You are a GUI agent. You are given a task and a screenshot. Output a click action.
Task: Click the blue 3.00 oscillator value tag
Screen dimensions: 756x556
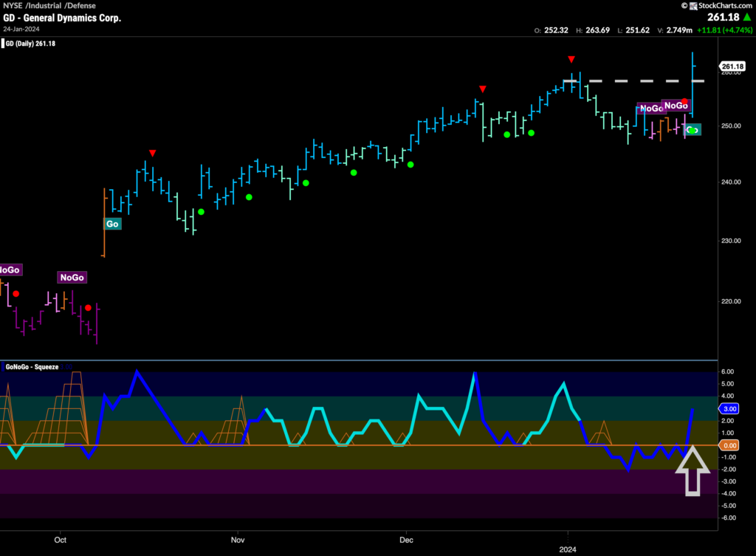(x=729, y=408)
